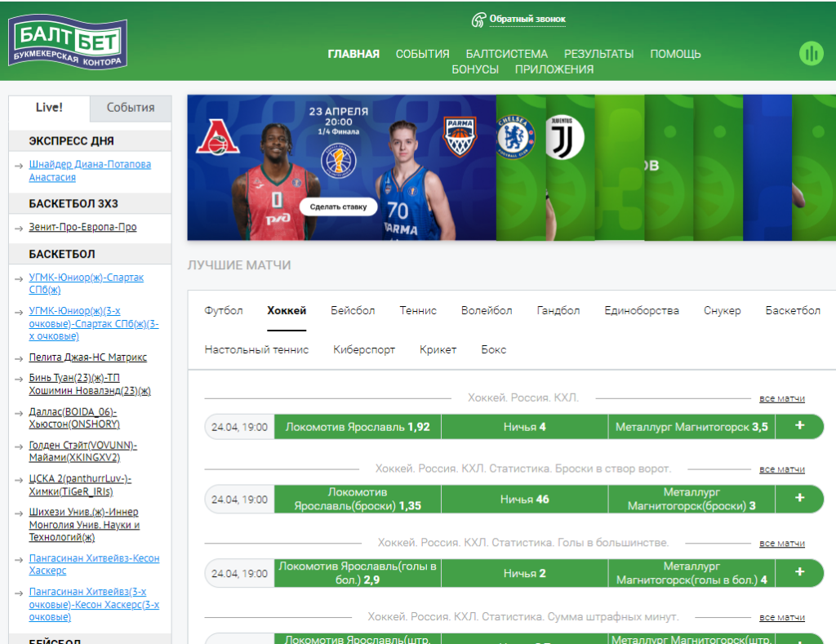This screenshot has width=836, height=644.
Task: Select the Теннис sport tab
Action: click(418, 310)
